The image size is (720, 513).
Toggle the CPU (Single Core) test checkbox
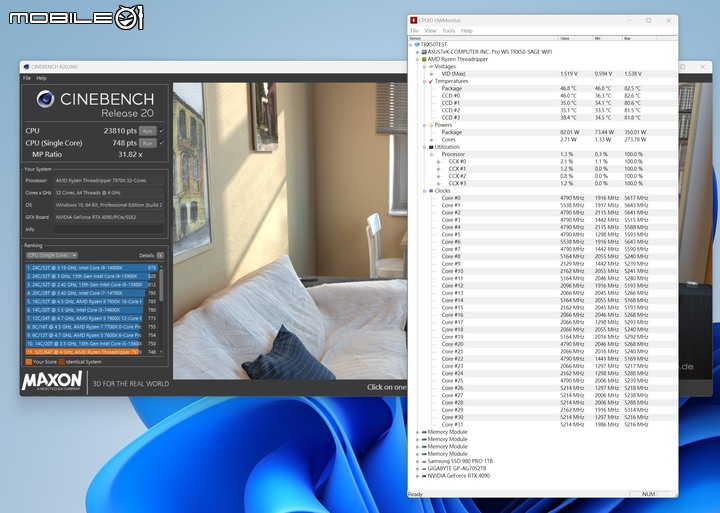click(x=162, y=143)
